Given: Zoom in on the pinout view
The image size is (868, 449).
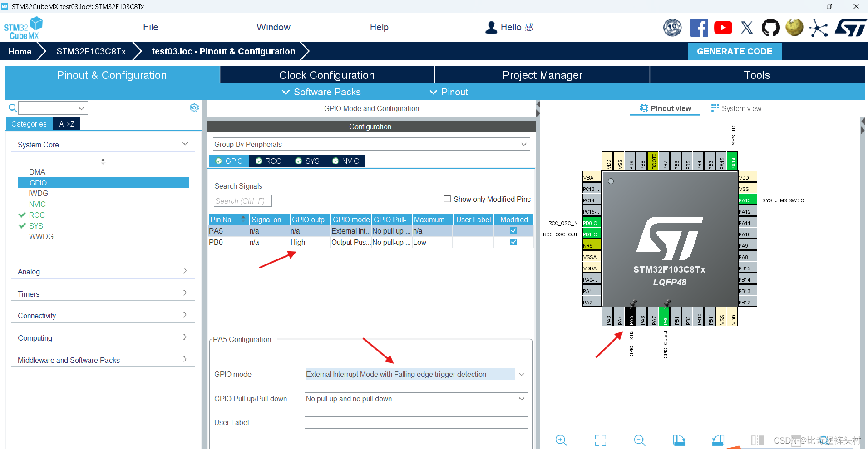Looking at the screenshot, I should 561,440.
